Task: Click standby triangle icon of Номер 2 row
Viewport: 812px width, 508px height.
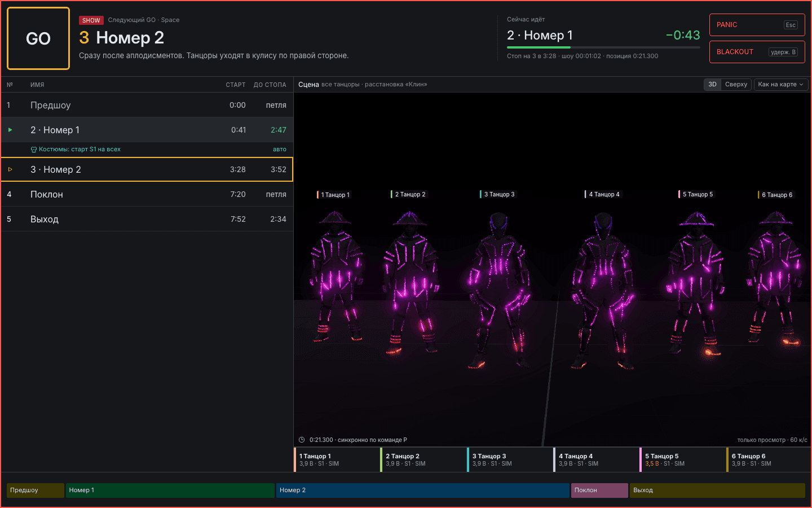Action: [x=10, y=169]
